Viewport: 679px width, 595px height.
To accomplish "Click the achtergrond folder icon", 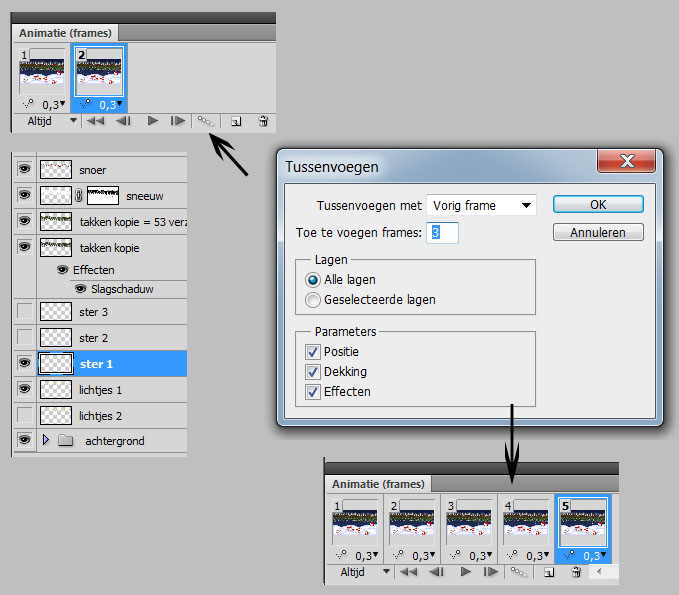I will pos(65,441).
